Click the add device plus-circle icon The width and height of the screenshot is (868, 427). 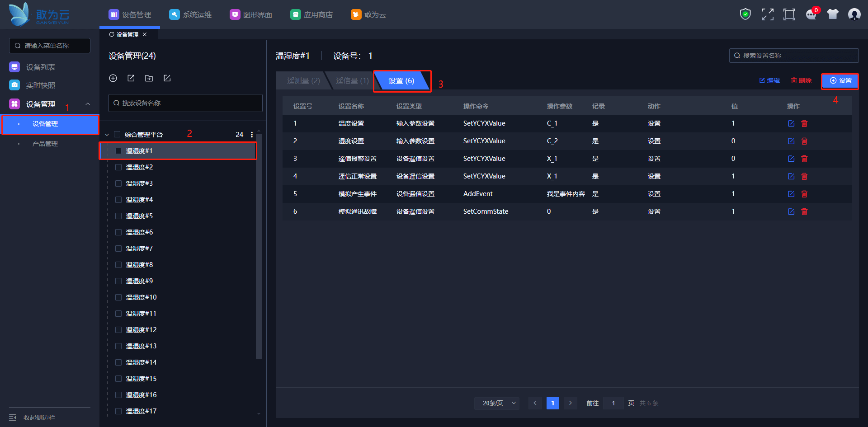coord(113,78)
